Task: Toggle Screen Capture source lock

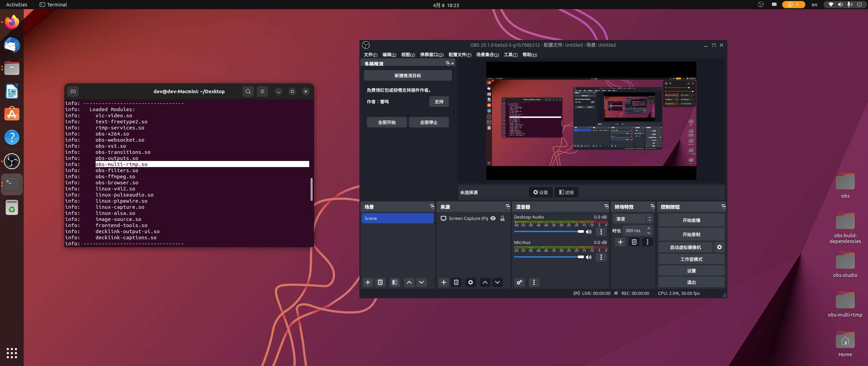Action: [x=502, y=219]
